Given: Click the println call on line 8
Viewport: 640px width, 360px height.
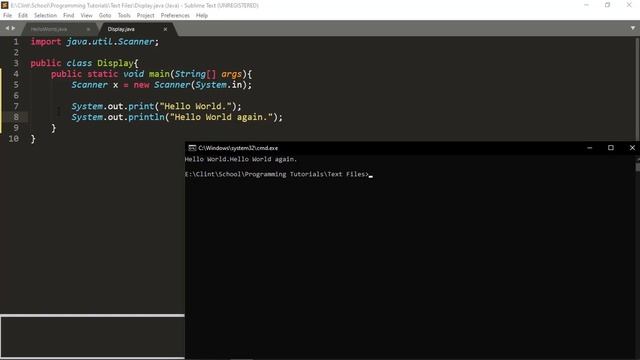Looking at the screenshot, I should [146, 117].
